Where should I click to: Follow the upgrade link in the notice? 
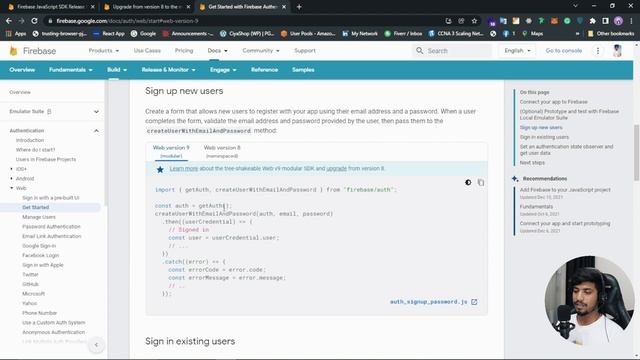pyautogui.click(x=336, y=169)
